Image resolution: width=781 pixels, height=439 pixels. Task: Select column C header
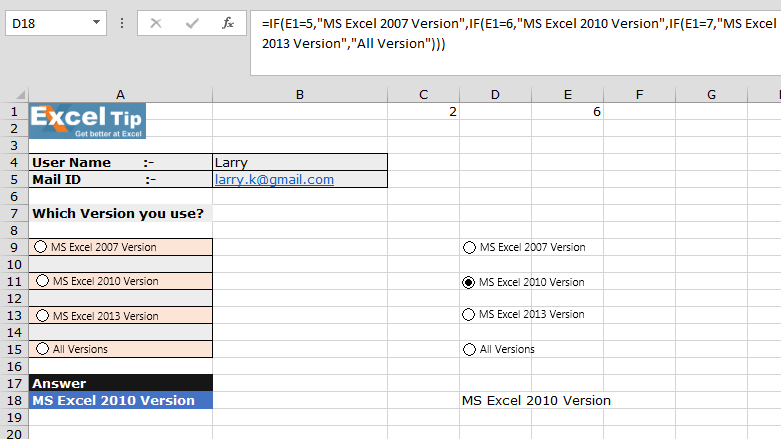click(x=423, y=95)
